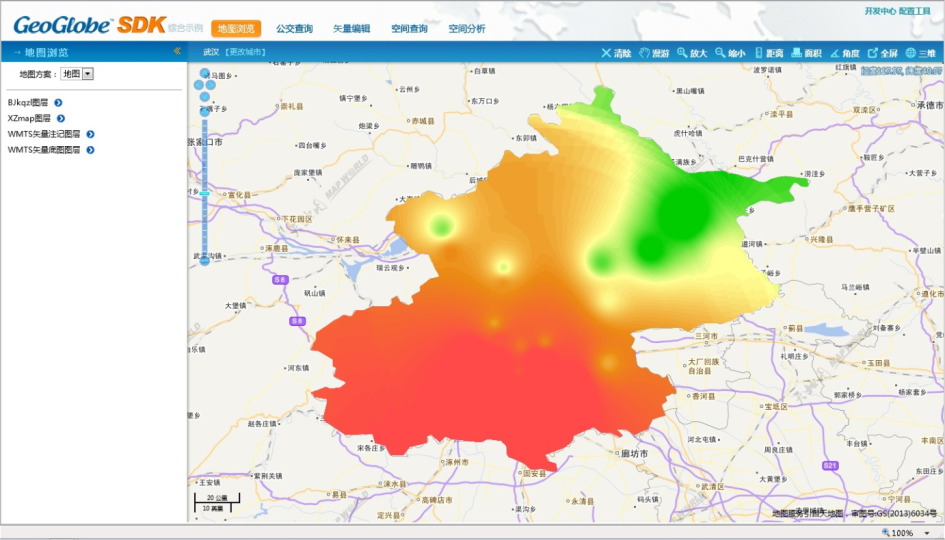Switch to the 空间分析 tab

click(x=467, y=29)
